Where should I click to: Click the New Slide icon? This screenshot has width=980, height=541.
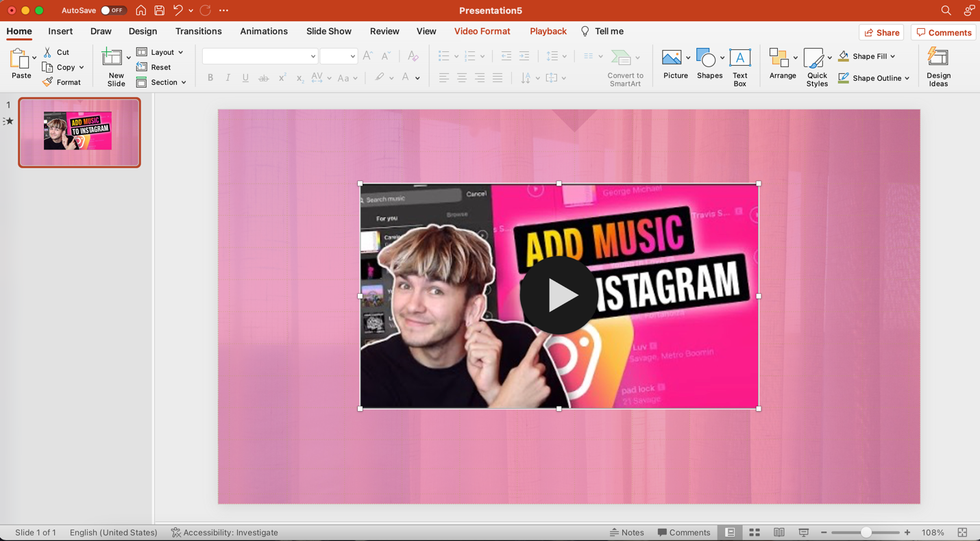tap(112, 58)
